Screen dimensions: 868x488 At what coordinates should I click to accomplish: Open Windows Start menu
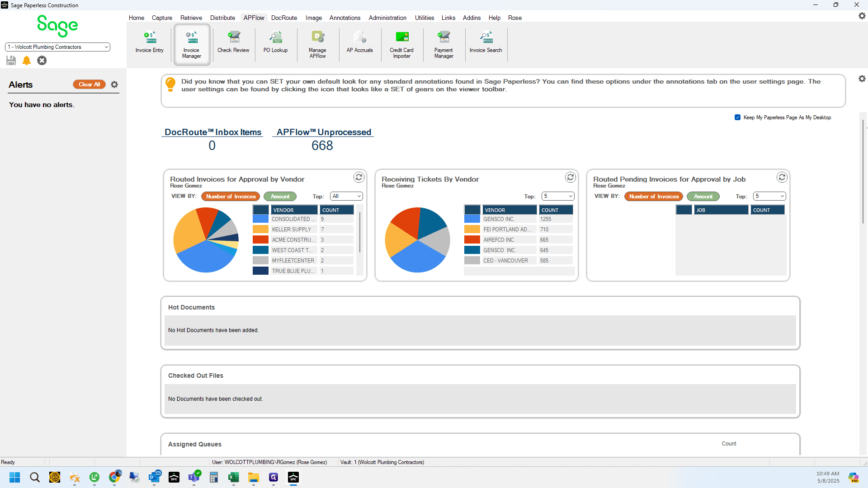pyautogui.click(x=15, y=478)
